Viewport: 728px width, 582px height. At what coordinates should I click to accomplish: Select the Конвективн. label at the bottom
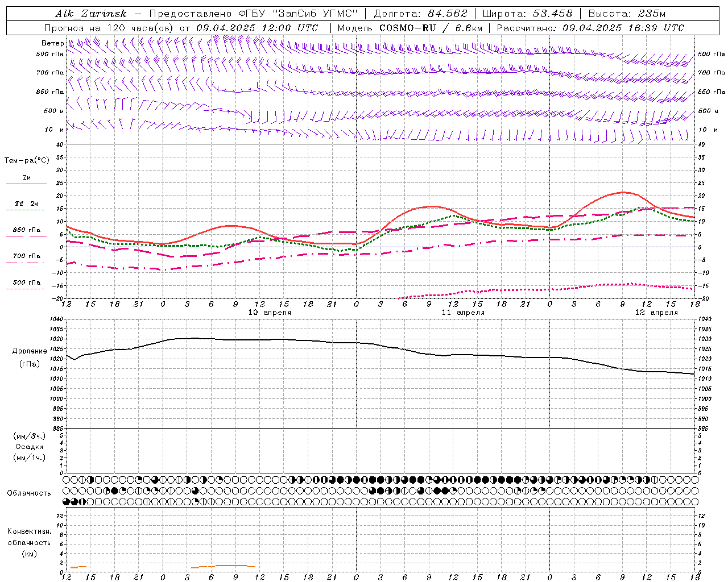(29, 531)
